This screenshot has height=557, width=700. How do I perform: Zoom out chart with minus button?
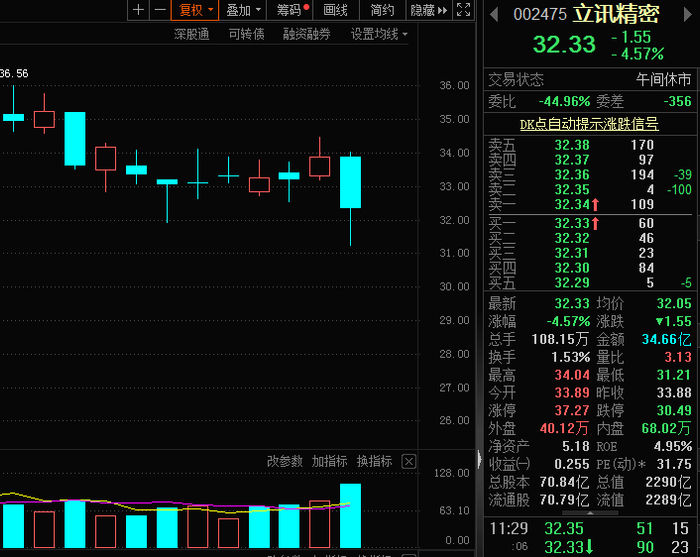[160, 10]
